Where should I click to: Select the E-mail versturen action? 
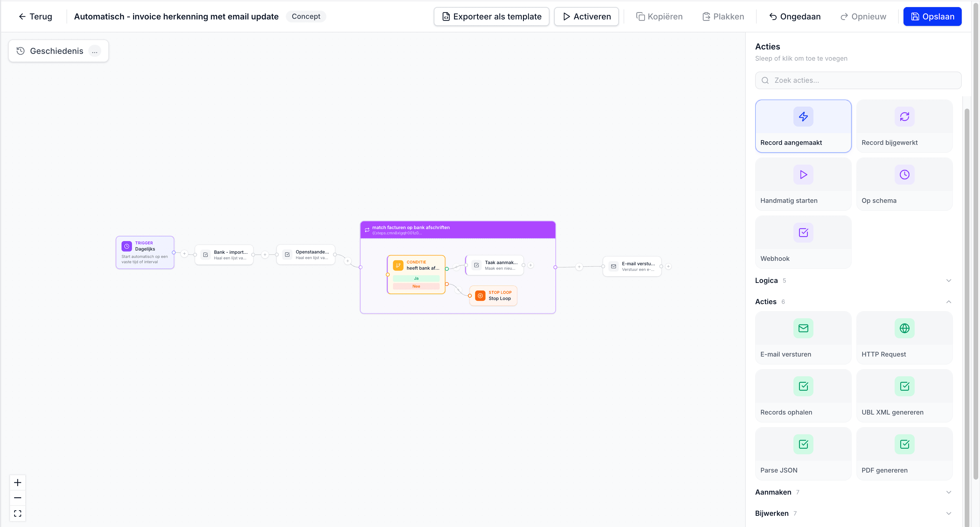803,337
